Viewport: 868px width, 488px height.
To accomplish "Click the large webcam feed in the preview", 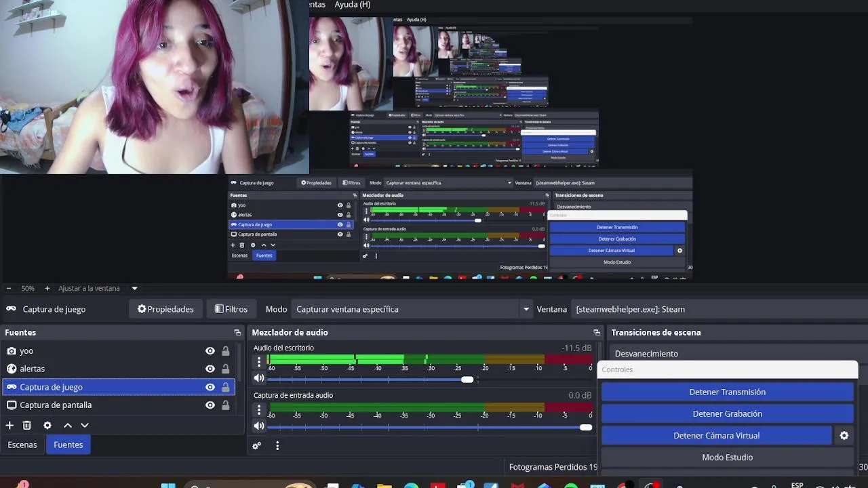I will pyautogui.click(x=155, y=87).
